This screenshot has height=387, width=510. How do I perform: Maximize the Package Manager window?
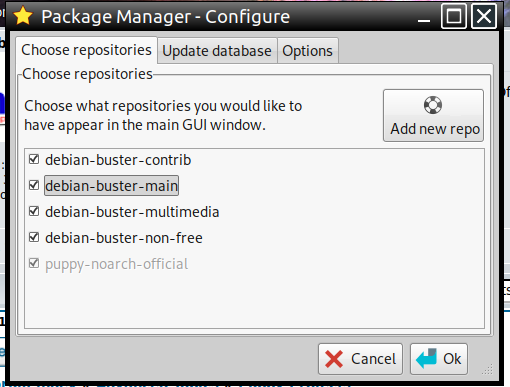coord(454,16)
